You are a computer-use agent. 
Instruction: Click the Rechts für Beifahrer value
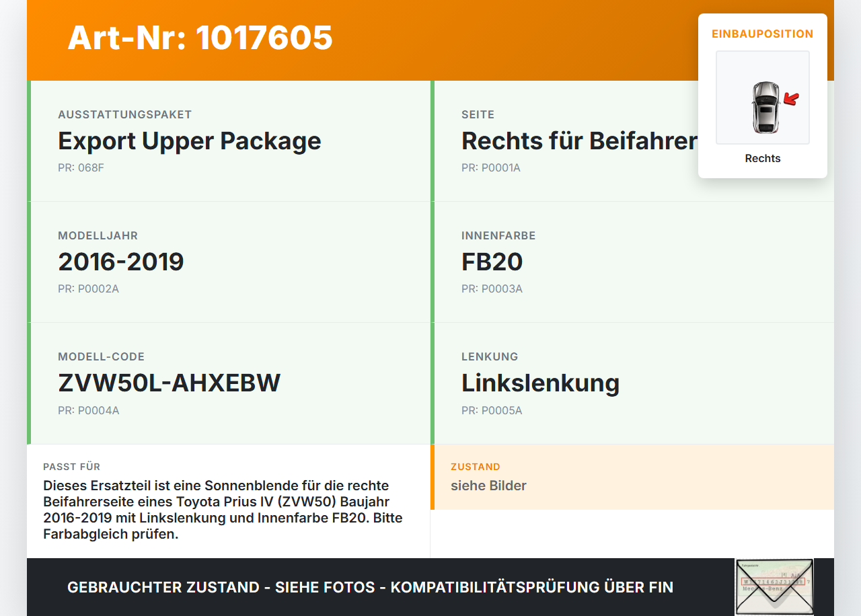[x=579, y=141]
